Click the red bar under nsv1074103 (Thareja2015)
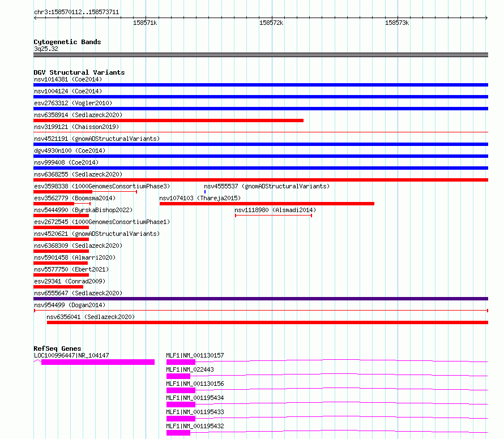504x439 pixels. [267, 204]
